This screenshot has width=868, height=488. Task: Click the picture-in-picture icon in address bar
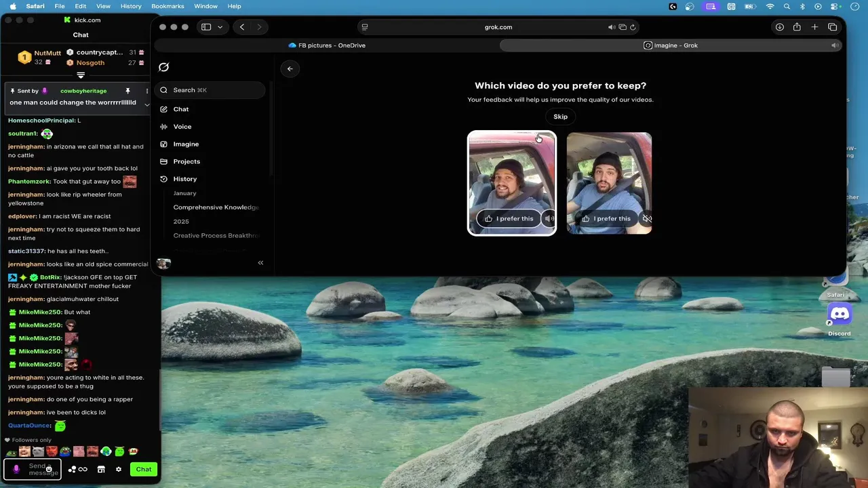pos(623,27)
